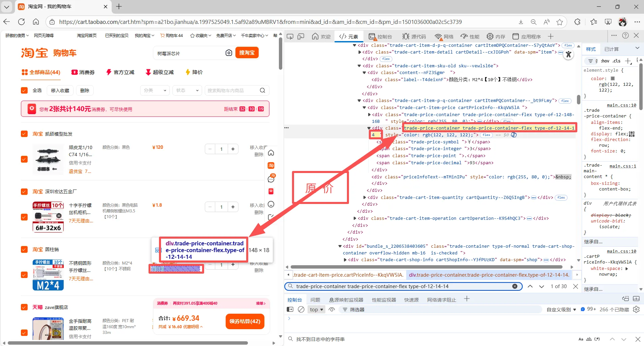
Task: Activate the DevTools element inspector picker
Action: coord(290,36)
